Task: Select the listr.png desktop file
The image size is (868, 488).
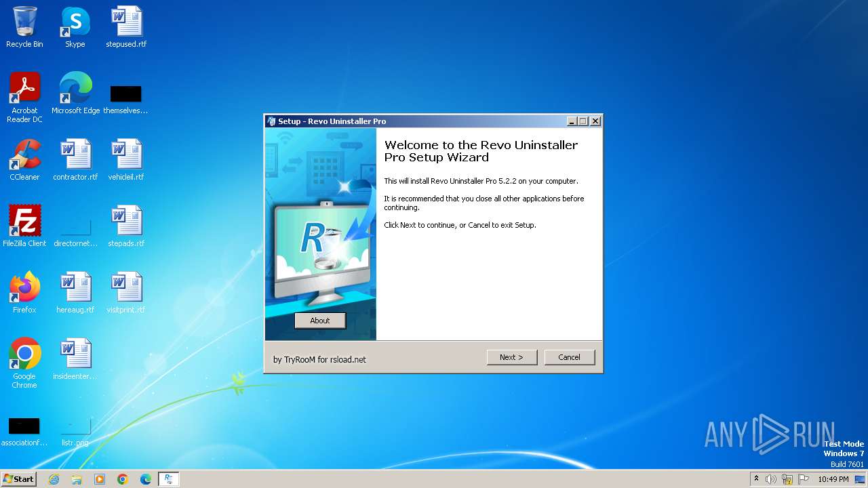Action: point(75,432)
